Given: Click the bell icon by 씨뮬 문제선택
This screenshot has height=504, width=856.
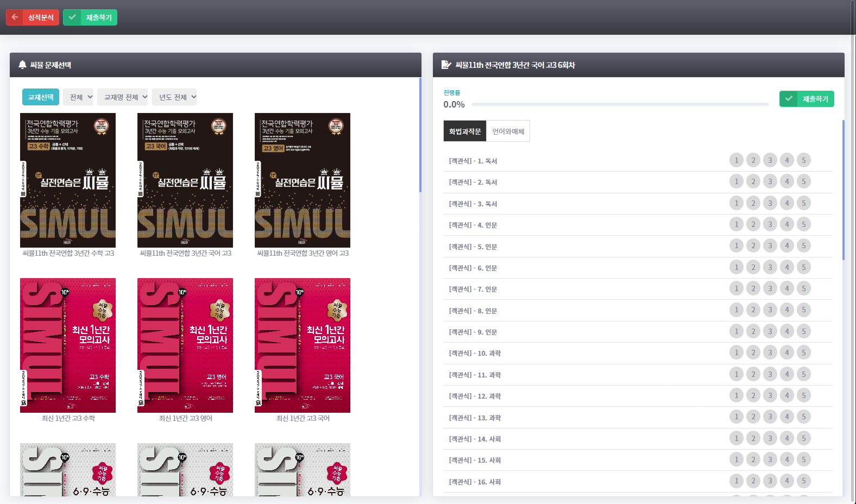Looking at the screenshot, I should pos(22,65).
